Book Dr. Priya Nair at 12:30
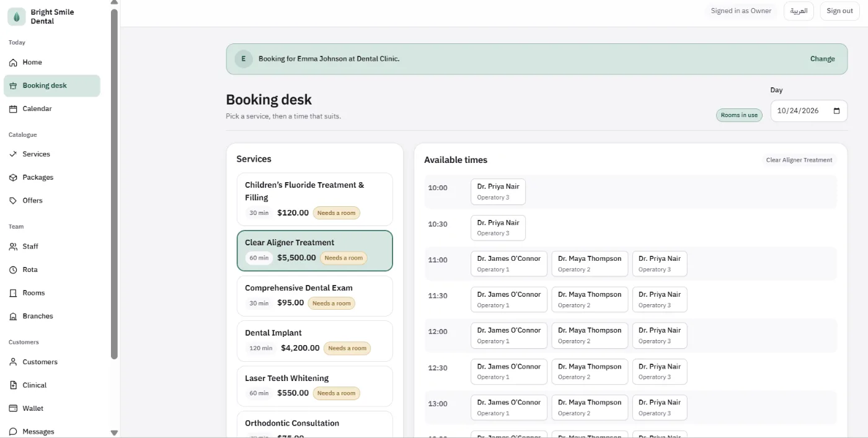 [660, 372]
